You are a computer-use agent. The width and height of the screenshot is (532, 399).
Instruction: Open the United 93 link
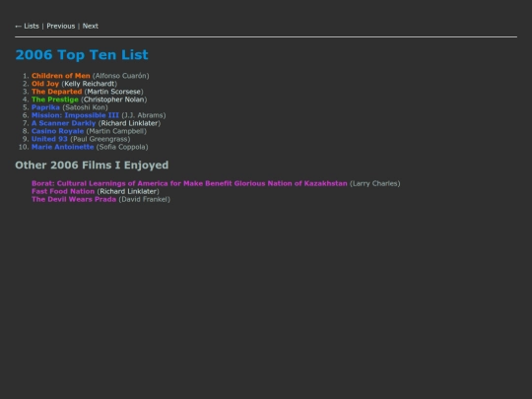click(x=49, y=139)
